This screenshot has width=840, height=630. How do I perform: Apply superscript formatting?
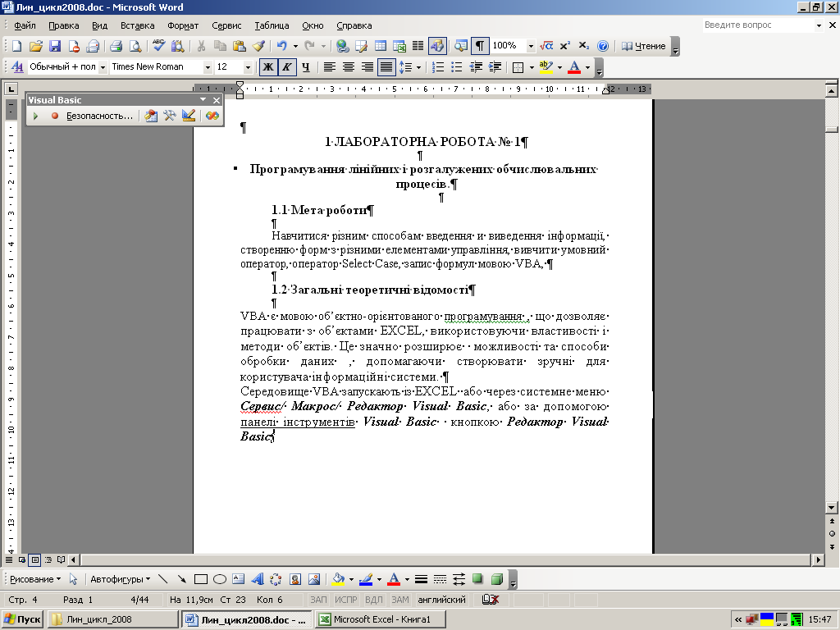[564, 47]
